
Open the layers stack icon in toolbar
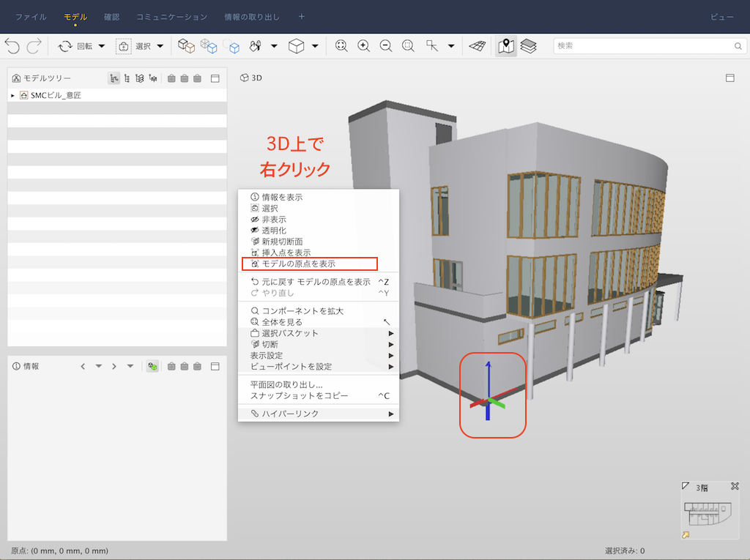click(x=529, y=46)
